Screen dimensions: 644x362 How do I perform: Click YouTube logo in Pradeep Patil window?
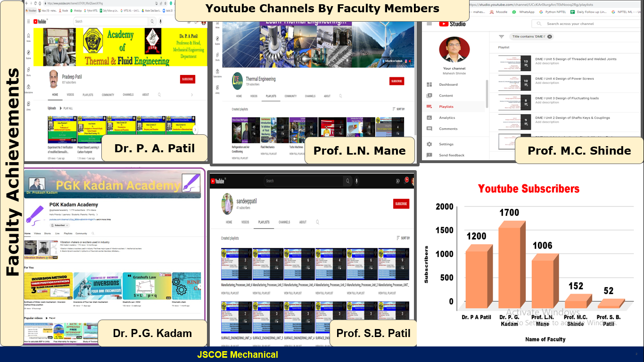click(41, 21)
